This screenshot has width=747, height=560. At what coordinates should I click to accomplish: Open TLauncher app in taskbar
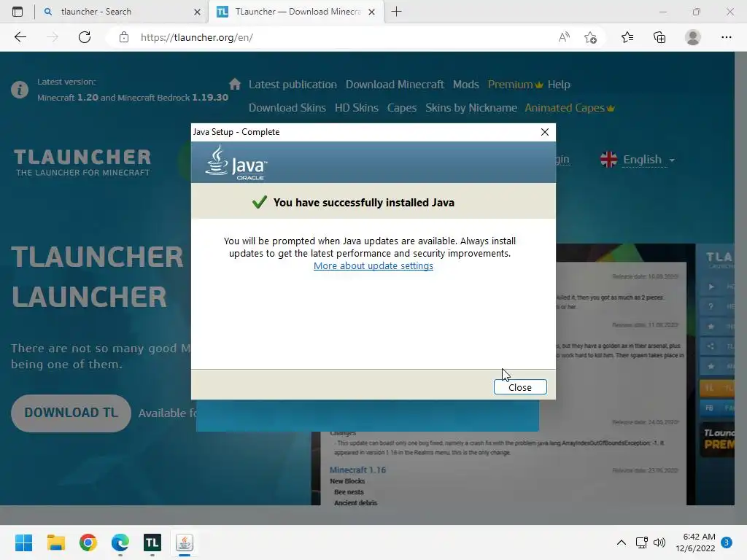pyautogui.click(x=152, y=542)
